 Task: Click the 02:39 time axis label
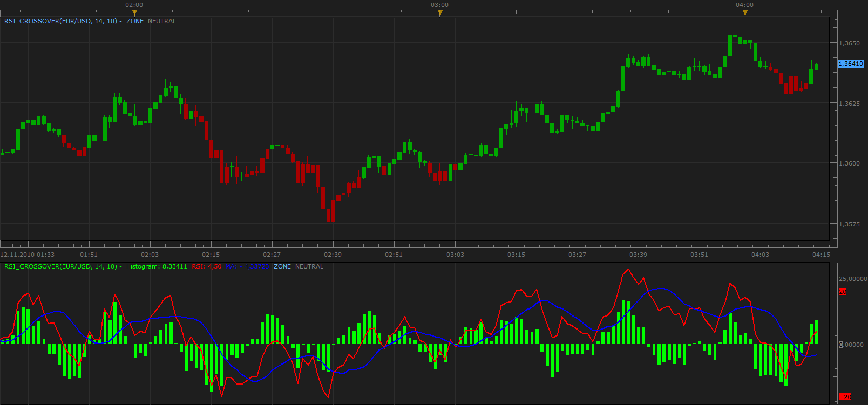tap(333, 255)
